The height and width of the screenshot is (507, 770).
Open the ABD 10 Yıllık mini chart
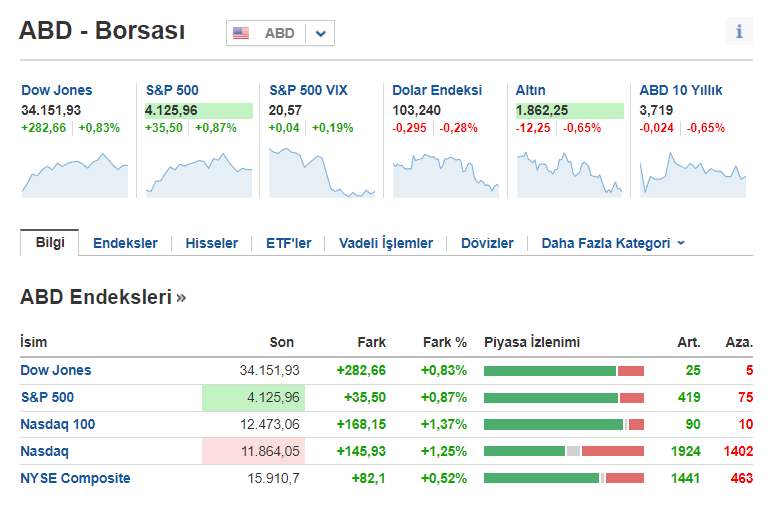(693, 173)
